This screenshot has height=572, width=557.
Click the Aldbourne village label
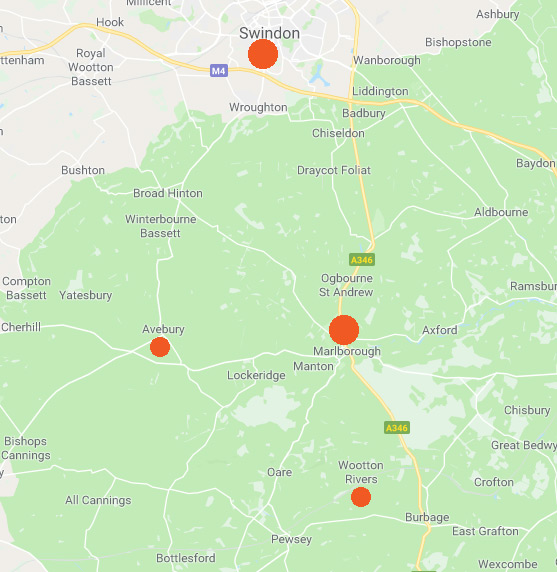(501, 212)
